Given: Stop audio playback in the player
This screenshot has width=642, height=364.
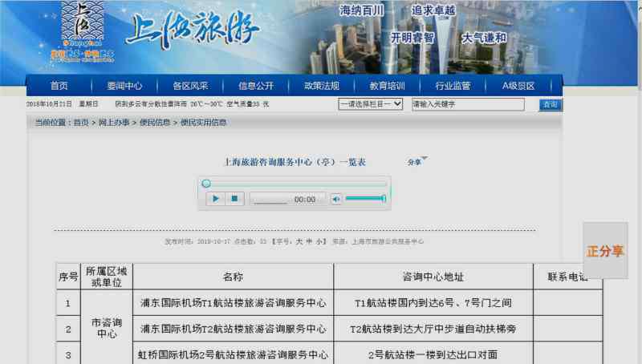Looking at the screenshot, I should pyautogui.click(x=234, y=199).
